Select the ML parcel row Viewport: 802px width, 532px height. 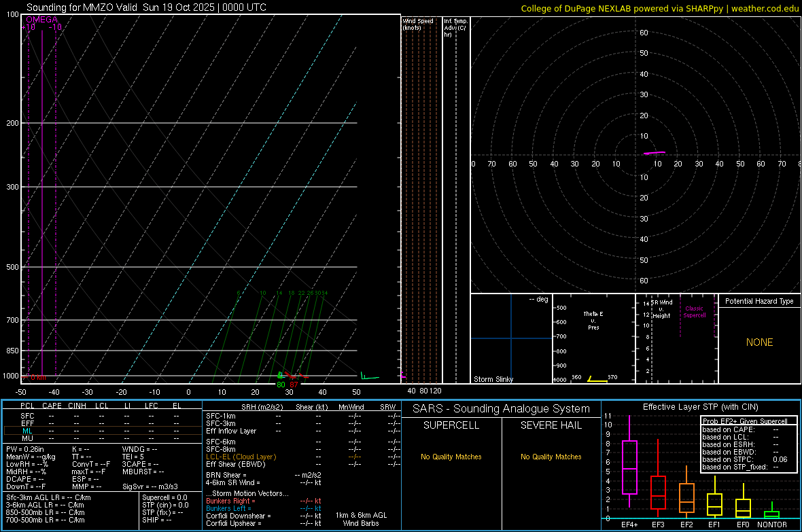pos(27,430)
